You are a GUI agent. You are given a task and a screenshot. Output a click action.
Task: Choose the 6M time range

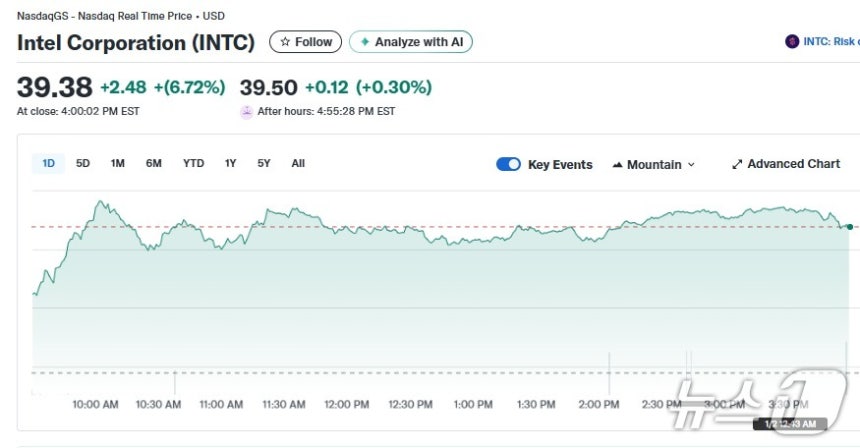(x=153, y=163)
